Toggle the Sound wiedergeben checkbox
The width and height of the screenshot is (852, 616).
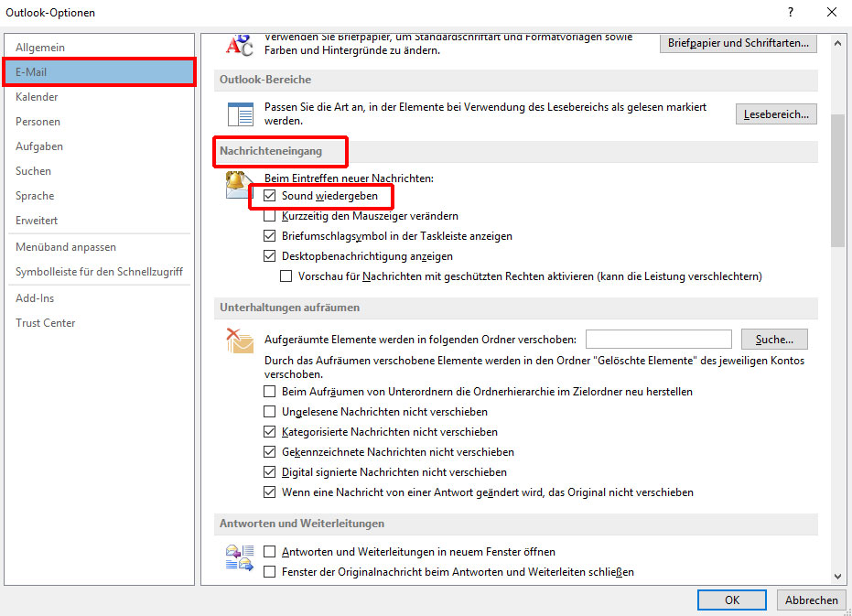(x=269, y=196)
